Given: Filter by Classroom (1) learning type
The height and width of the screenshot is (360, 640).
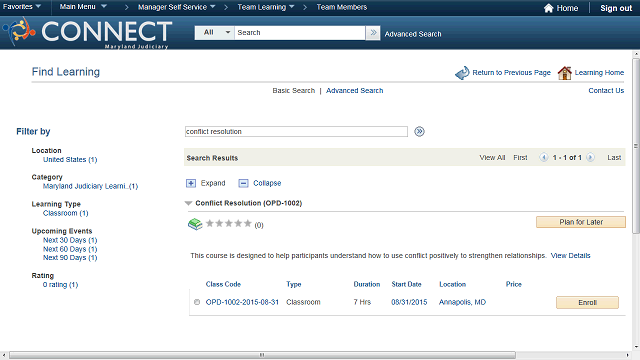Looking at the screenshot, I should [x=65, y=213].
